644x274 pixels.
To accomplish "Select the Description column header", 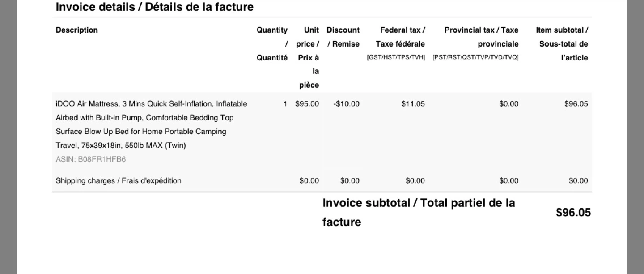I will coord(77,30).
